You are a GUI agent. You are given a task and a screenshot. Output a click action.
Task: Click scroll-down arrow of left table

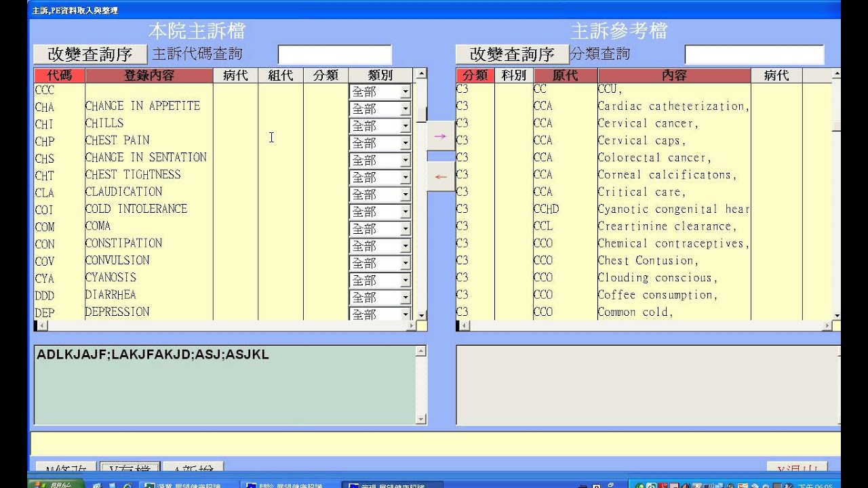click(421, 315)
